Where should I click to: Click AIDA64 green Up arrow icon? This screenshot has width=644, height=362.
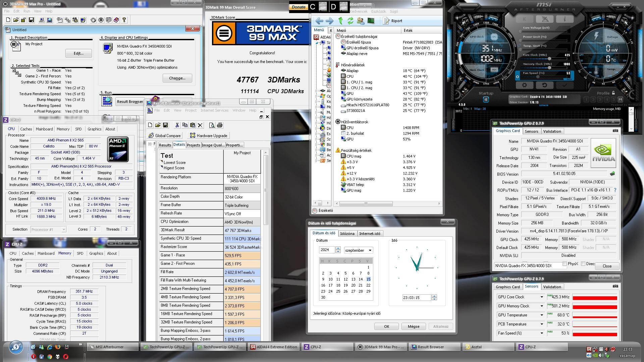340,21
